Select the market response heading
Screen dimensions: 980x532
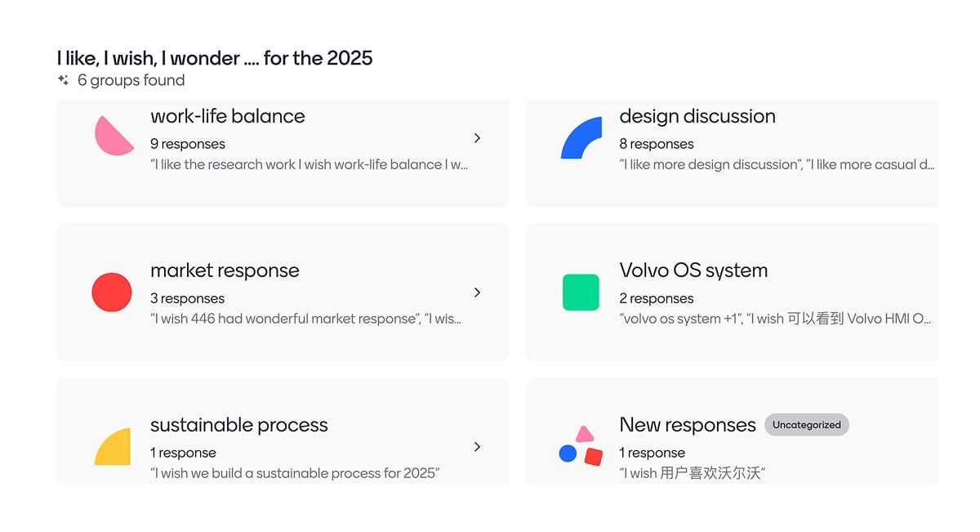pyautogui.click(x=225, y=270)
